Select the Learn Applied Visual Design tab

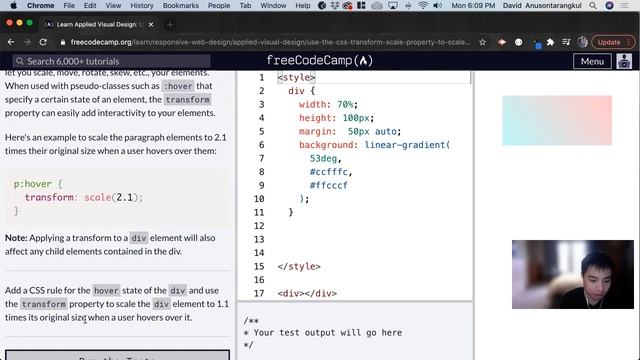click(99, 24)
